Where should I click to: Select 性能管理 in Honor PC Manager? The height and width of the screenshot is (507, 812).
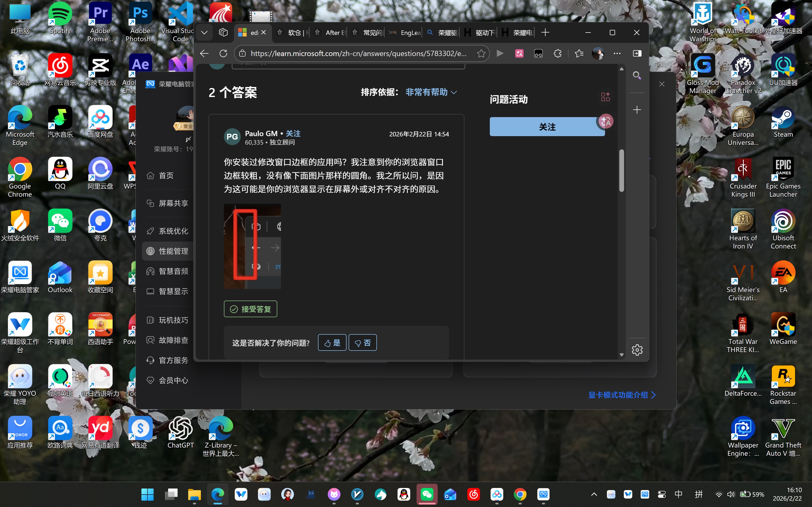click(168, 251)
